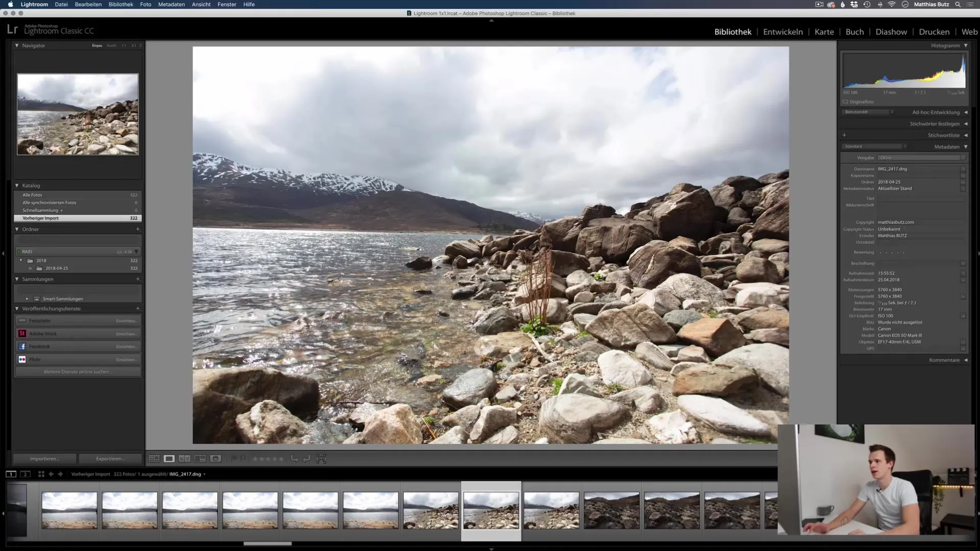Open Benutzerdef. preset dropdown
This screenshot has height=551, width=980.
point(869,112)
